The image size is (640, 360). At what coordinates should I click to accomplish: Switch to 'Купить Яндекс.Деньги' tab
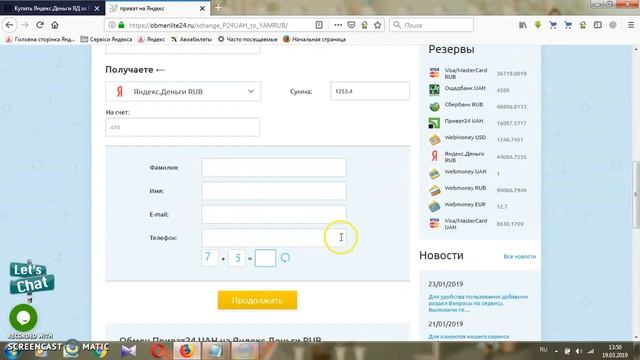[52, 8]
